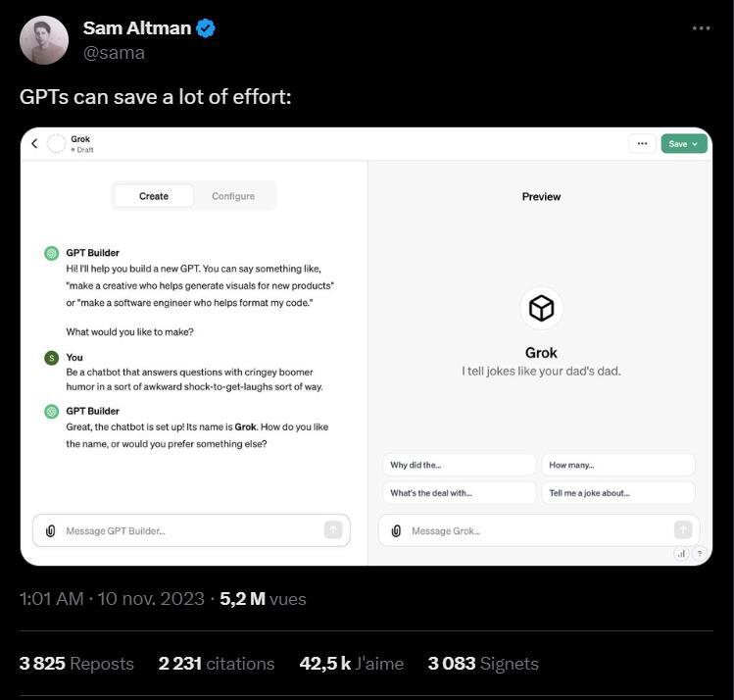The height and width of the screenshot is (700, 734).
Task: Choose the "Tell me a joke about..." prompt
Action: coord(617,492)
